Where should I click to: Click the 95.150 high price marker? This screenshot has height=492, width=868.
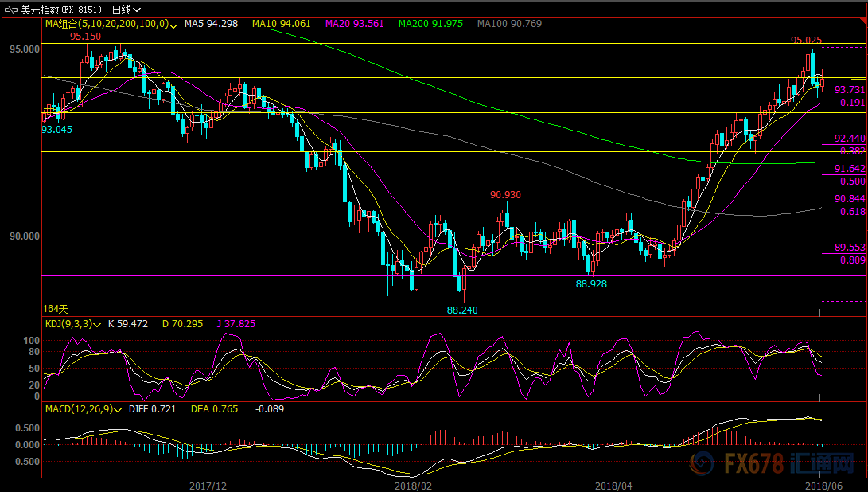[x=85, y=37]
